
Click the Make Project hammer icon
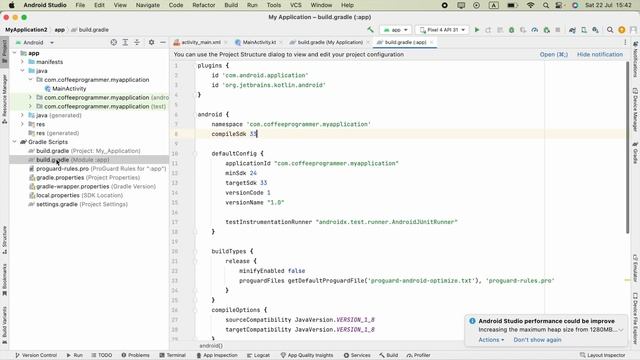tap(370, 30)
